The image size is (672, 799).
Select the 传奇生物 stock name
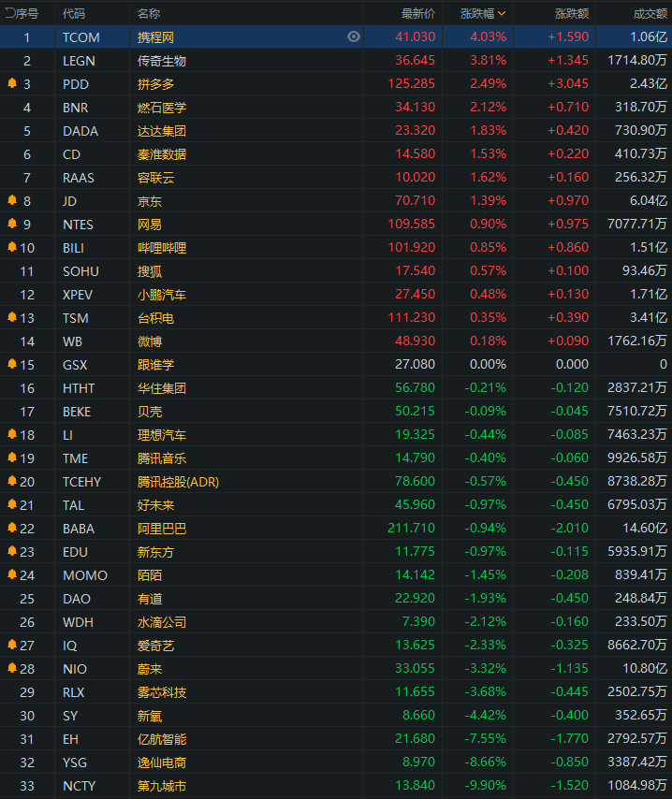(x=162, y=61)
